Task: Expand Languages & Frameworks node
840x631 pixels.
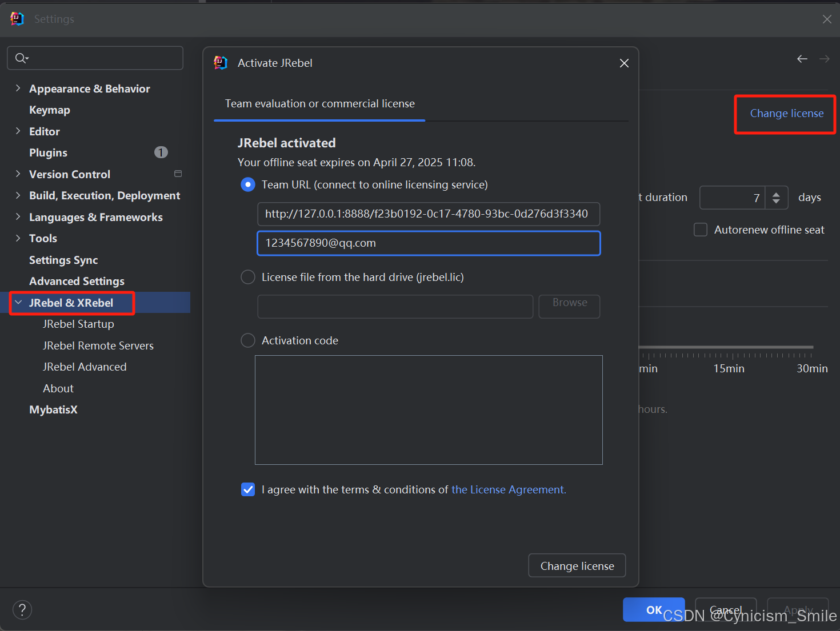Action: [18, 216]
